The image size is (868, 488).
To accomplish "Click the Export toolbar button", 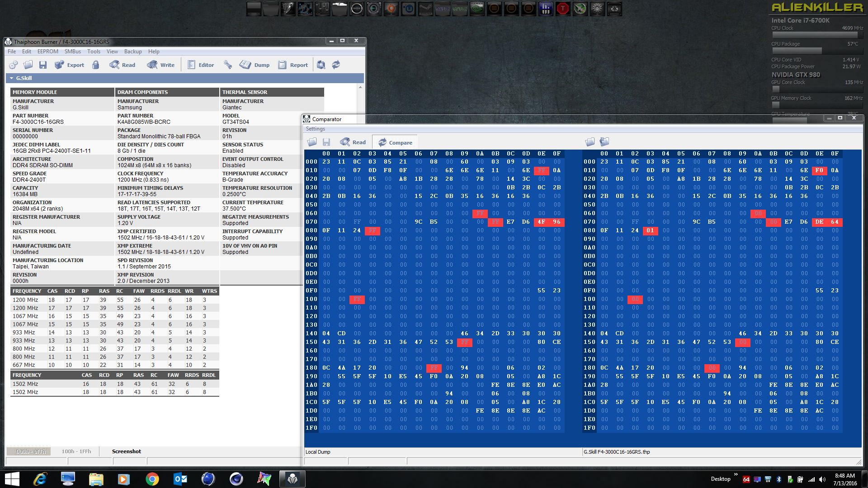I will pos(70,65).
